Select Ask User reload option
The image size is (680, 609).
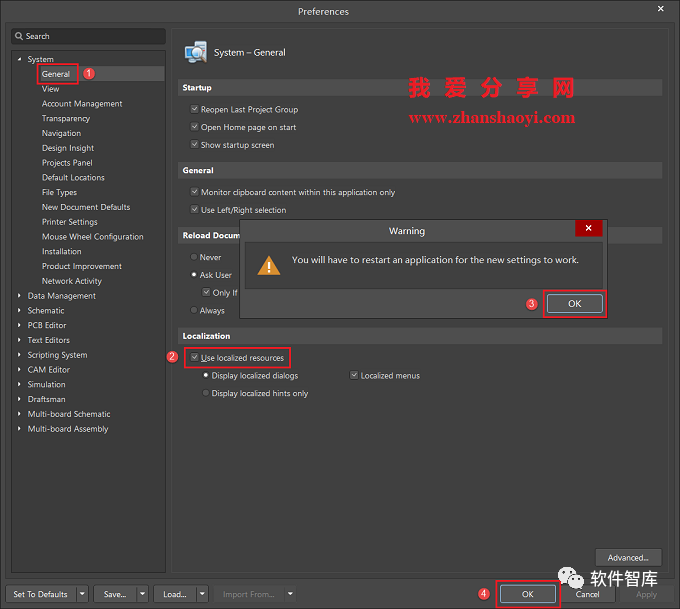[x=194, y=275]
